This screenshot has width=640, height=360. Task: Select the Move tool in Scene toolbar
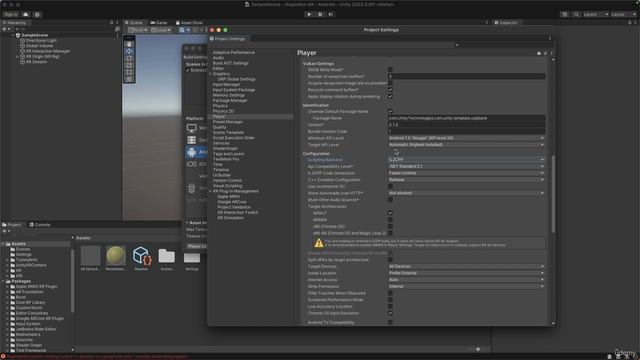129,51
